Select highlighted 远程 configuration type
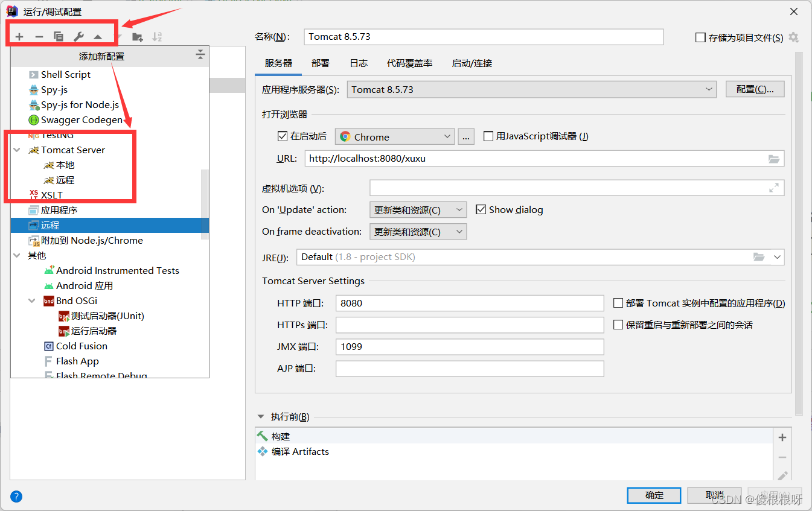This screenshot has height=511, width=812. point(110,225)
